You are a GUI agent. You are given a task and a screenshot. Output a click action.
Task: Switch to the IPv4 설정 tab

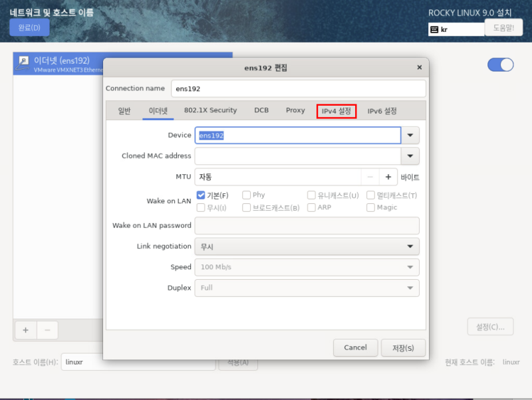click(336, 111)
